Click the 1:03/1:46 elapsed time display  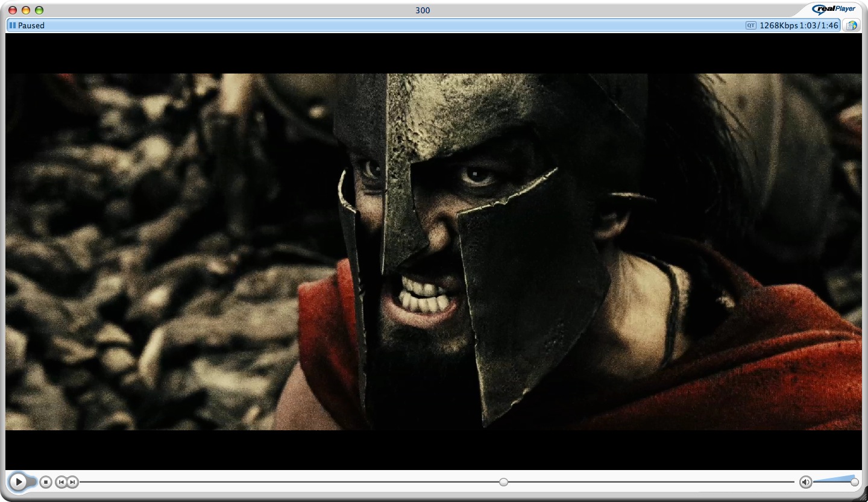819,25
